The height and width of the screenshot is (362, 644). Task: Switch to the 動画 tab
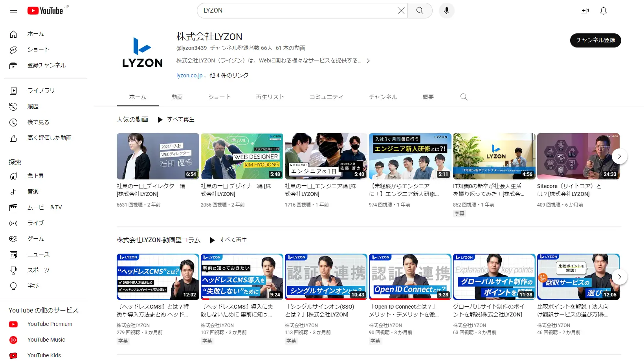(177, 97)
